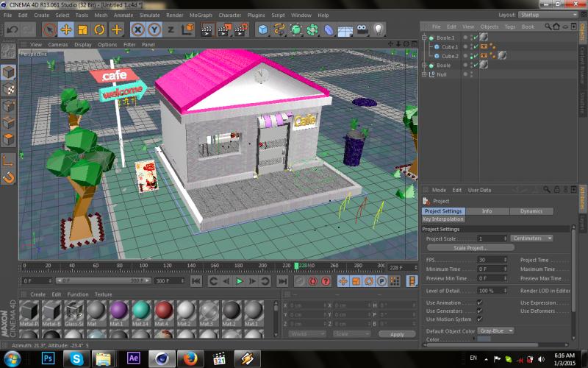
Task: Click the Apply button in coordinates panel
Action: 397,334
